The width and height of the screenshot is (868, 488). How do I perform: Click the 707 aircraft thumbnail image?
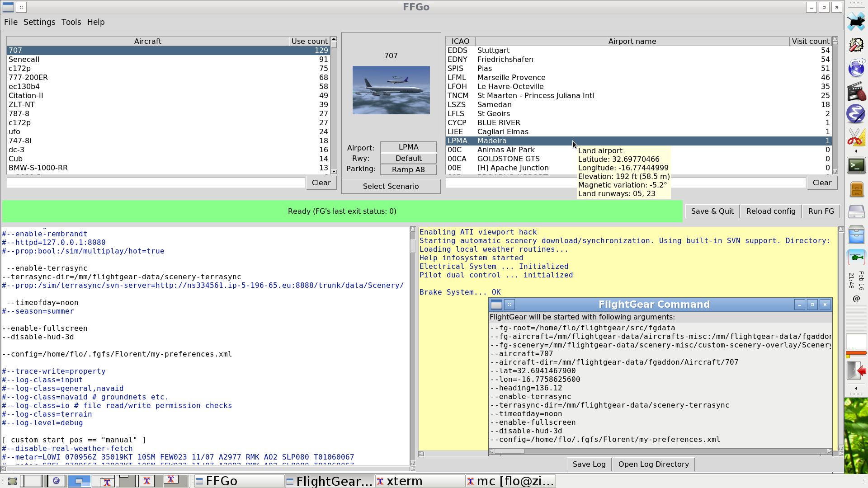click(391, 90)
